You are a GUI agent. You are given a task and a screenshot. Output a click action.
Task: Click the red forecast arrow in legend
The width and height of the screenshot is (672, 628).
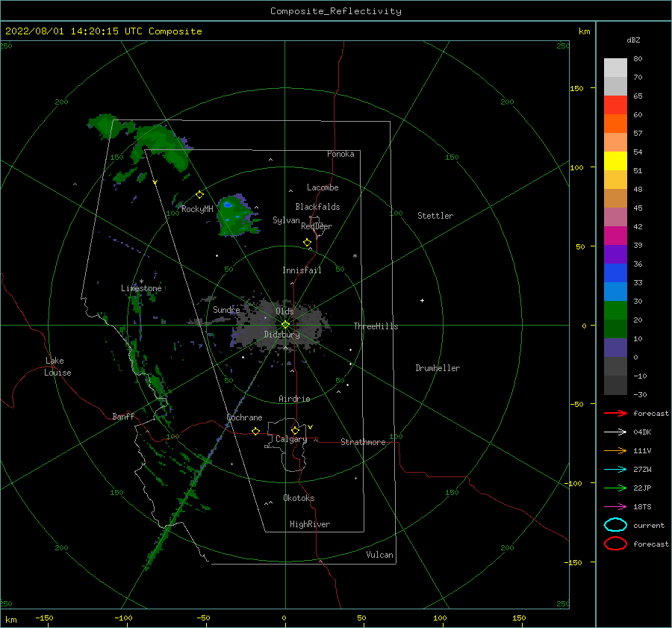tap(615, 413)
